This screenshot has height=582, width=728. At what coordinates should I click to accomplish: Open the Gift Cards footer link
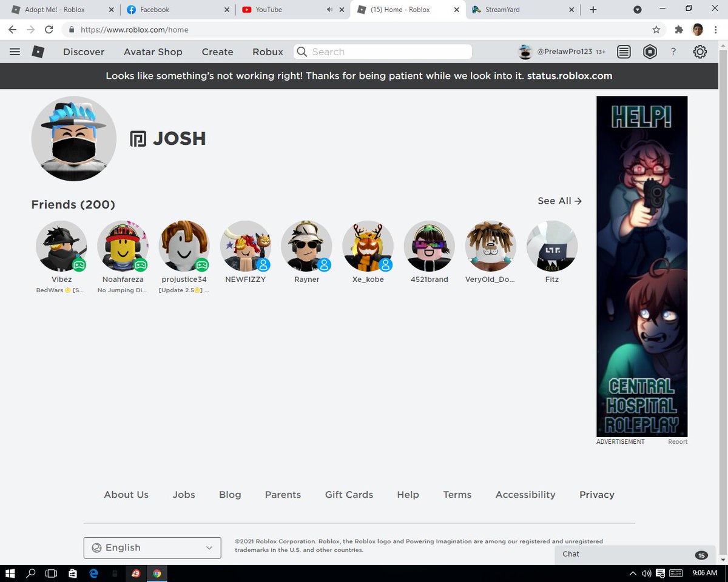pos(349,495)
